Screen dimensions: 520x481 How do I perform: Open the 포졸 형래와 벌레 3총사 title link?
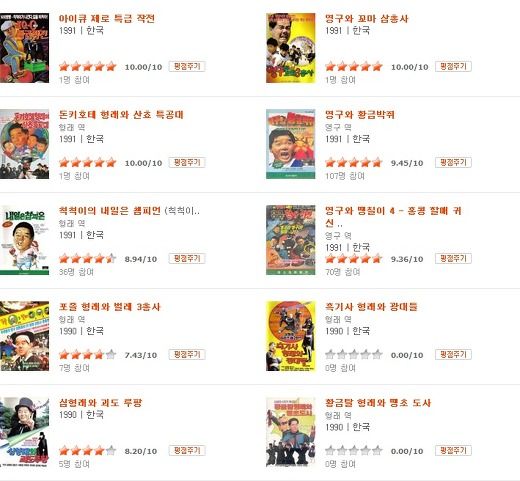point(110,307)
